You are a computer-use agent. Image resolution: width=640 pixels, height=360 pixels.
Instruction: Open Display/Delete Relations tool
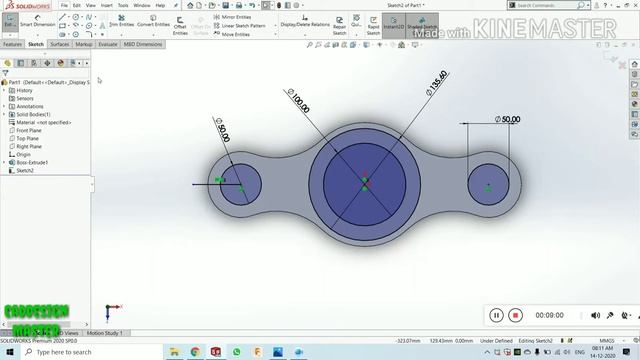305,21
